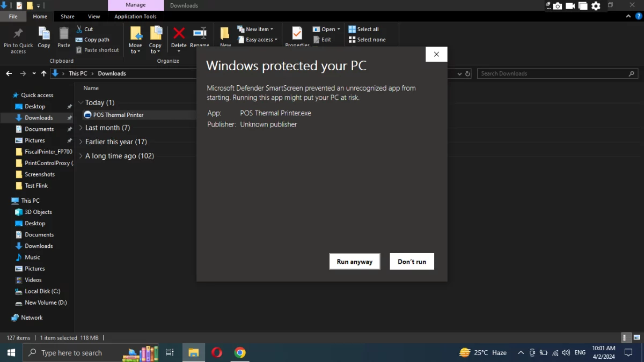Switch to the Share ribbon tab
Viewport: 644px width, 362px height.
click(x=68, y=17)
